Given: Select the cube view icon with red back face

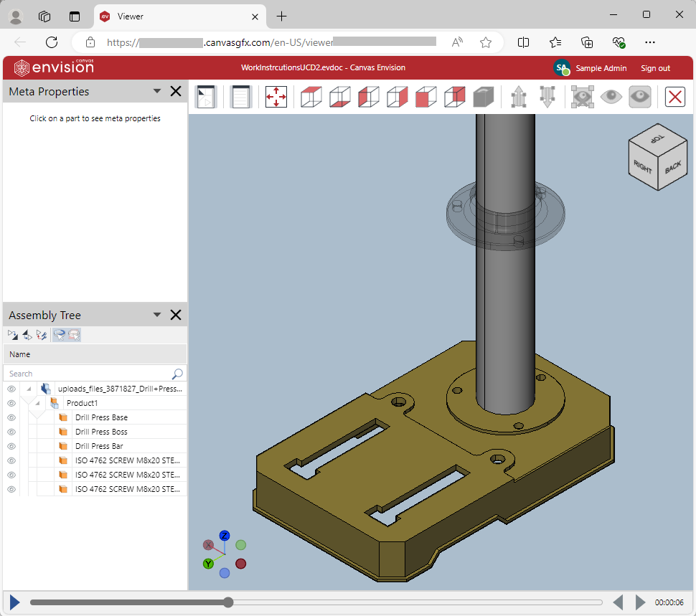Looking at the screenshot, I should pyautogui.click(x=454, y=97).
